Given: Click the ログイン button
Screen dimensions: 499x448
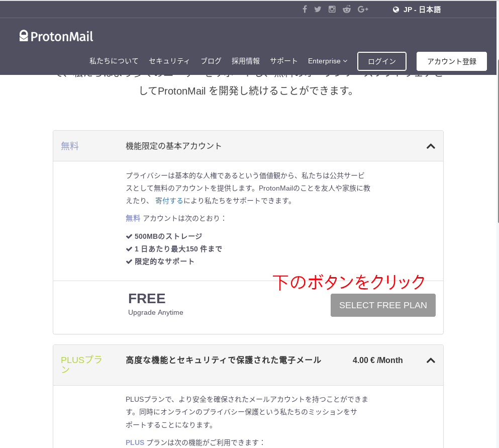Looking at the screenshot, I should pyautogui.click(x=382, y=61).
